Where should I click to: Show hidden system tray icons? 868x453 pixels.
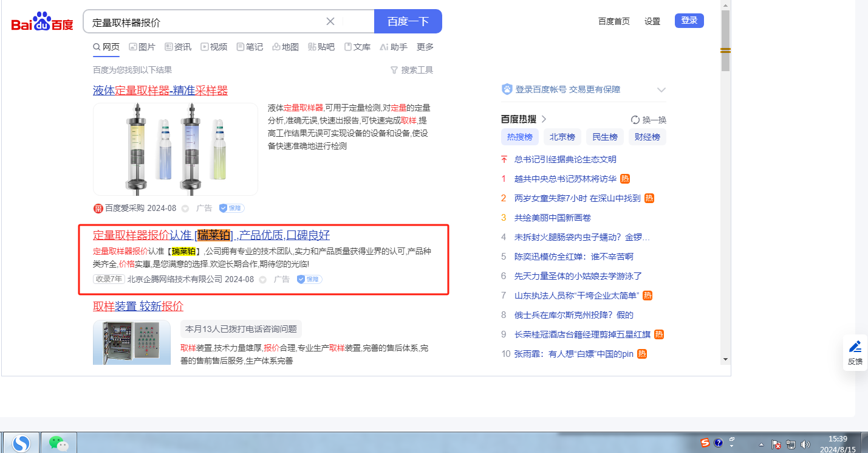762,444
